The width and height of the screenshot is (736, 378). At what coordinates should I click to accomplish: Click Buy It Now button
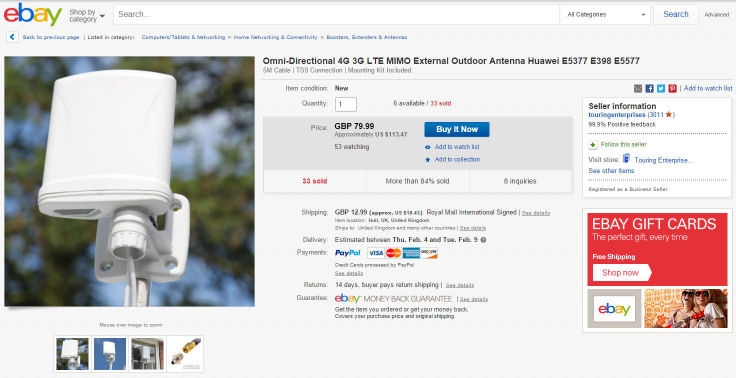click(457, 130)
